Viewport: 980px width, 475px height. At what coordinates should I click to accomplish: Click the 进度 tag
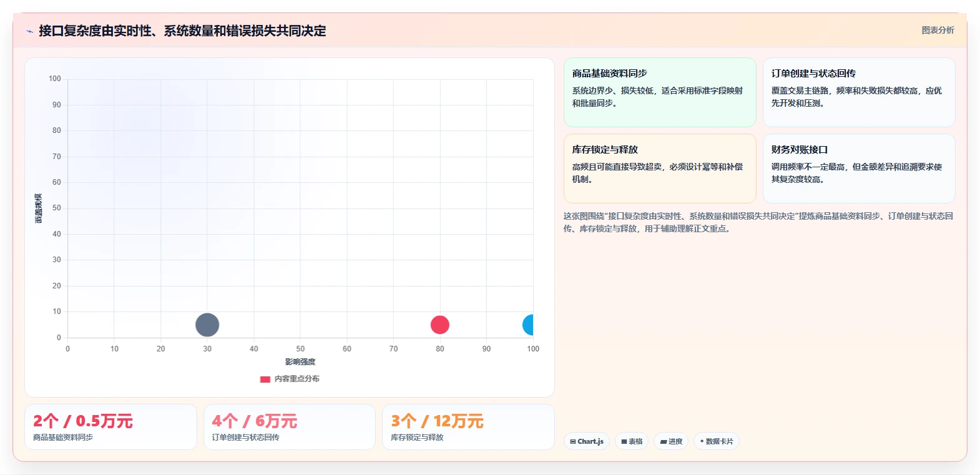click(x=671, y=441)
